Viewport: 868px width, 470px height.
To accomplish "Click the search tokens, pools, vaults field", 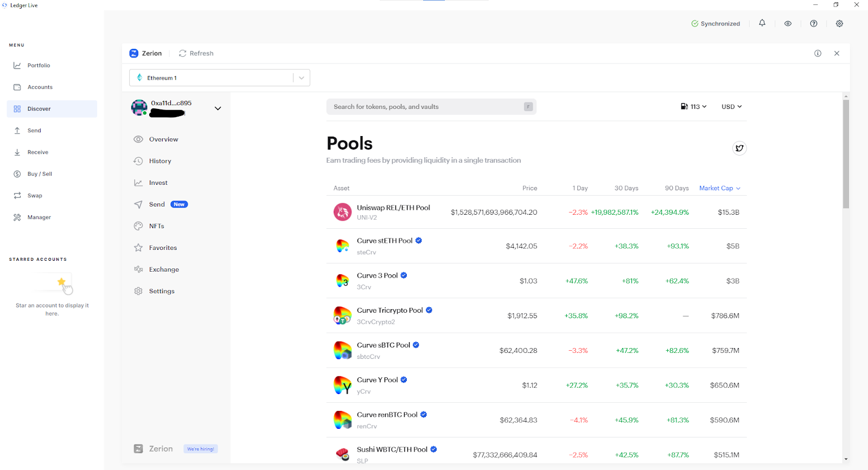I will [x=431, y=107].
